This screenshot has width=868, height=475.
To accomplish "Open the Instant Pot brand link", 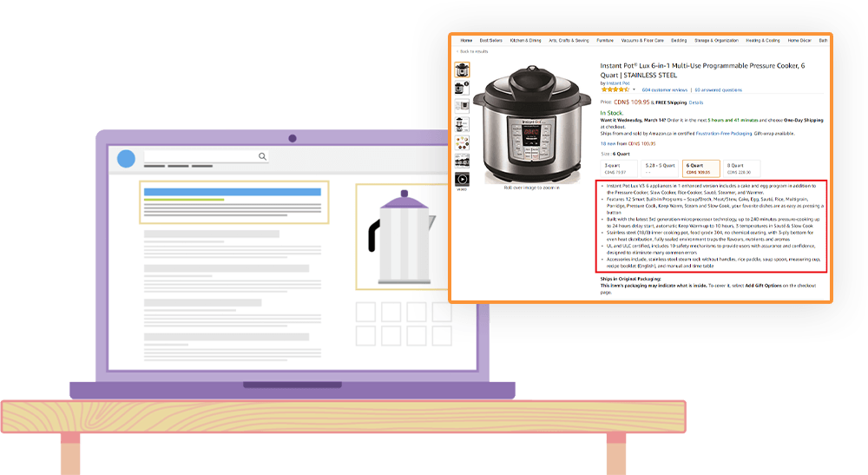I will 618,83.
